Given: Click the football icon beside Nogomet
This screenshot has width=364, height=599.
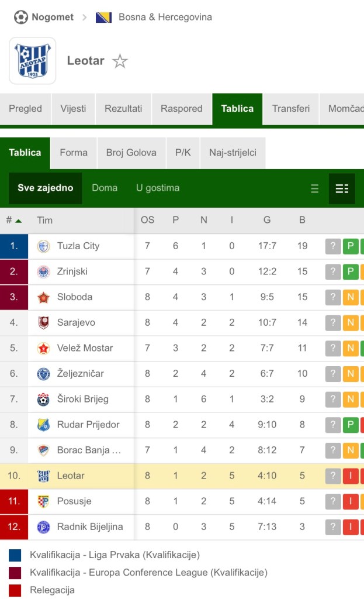Looking at the screenshot, I should [x=20, y=17].
